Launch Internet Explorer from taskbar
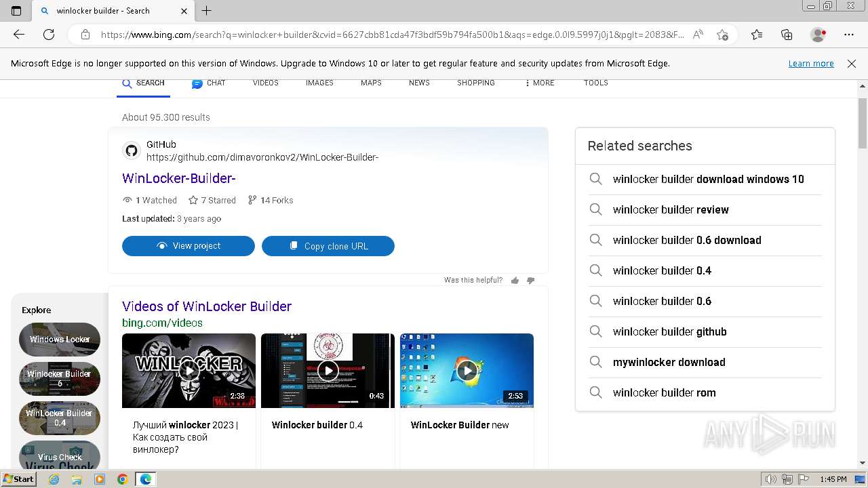Image resolution: width=868 pixels, height=488 pixels. 54,479
